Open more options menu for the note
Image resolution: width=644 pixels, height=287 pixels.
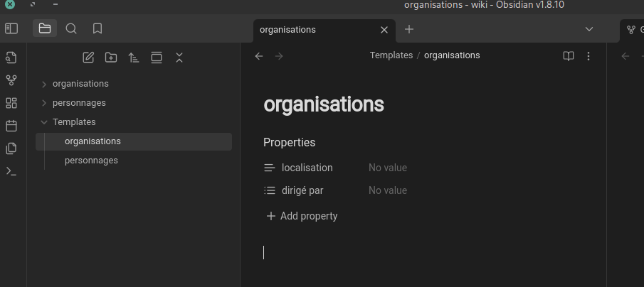588,56
